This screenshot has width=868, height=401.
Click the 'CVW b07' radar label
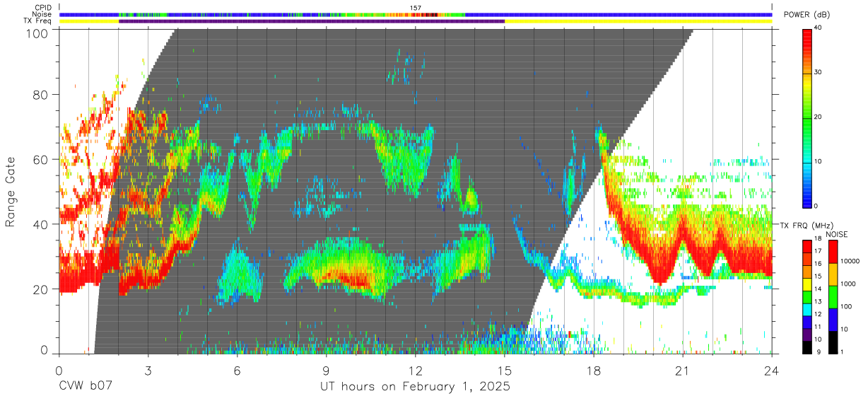click(85, 387)
